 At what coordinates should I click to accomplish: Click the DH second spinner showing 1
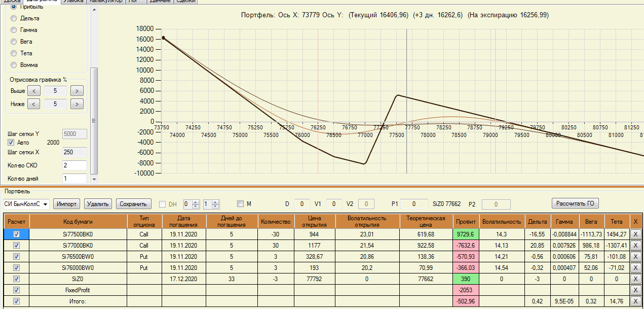point(211,204)
